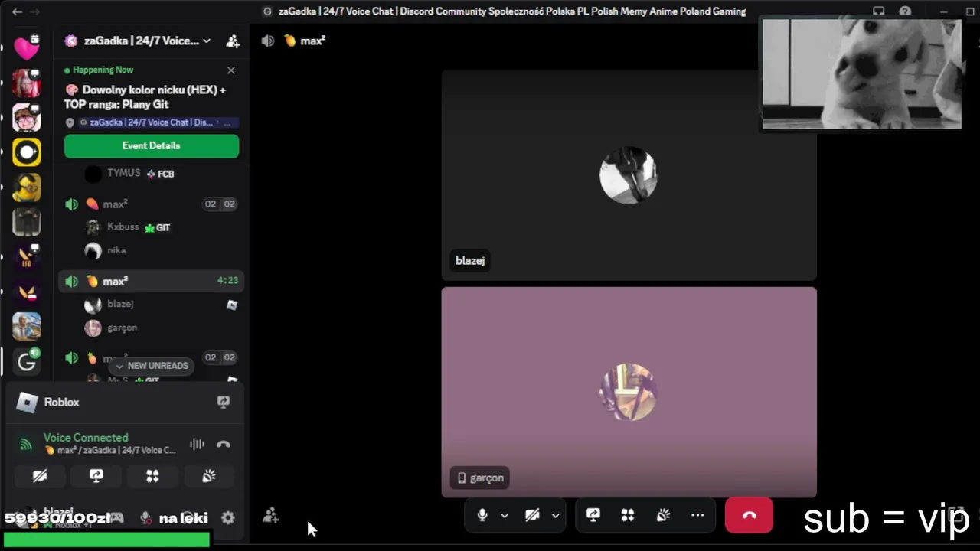Dismiss the Happening Now event banner
The image size is (980, 551).
click(231, 70)
